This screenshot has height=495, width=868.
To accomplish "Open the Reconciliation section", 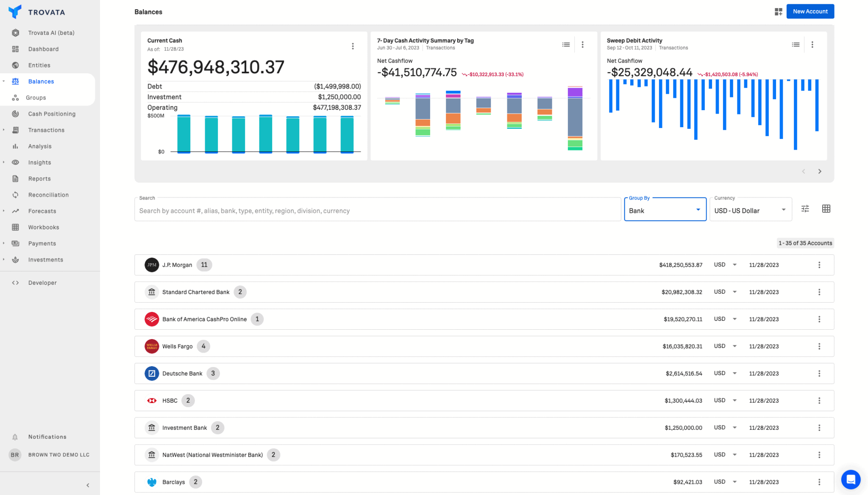I will click(48, 195).
